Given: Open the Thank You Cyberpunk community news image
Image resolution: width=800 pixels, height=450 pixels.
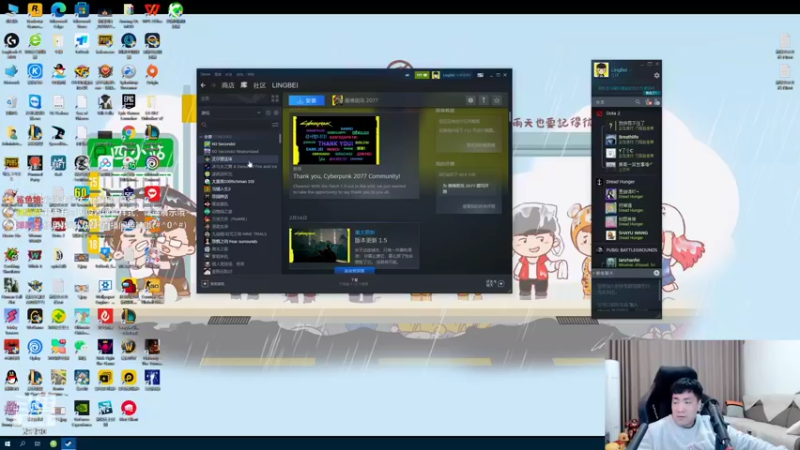Looking at the screenshot, I should click(x=336, y=140).
